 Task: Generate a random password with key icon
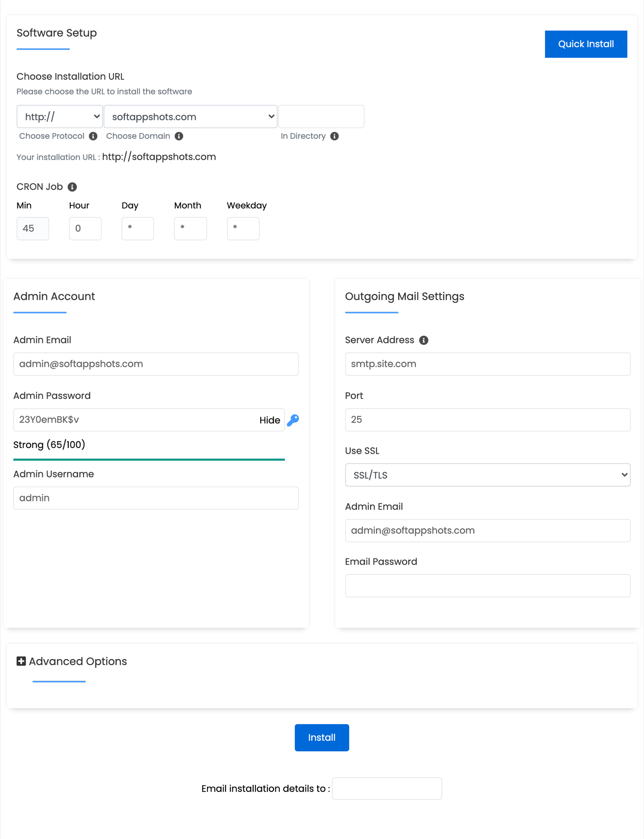293,420
